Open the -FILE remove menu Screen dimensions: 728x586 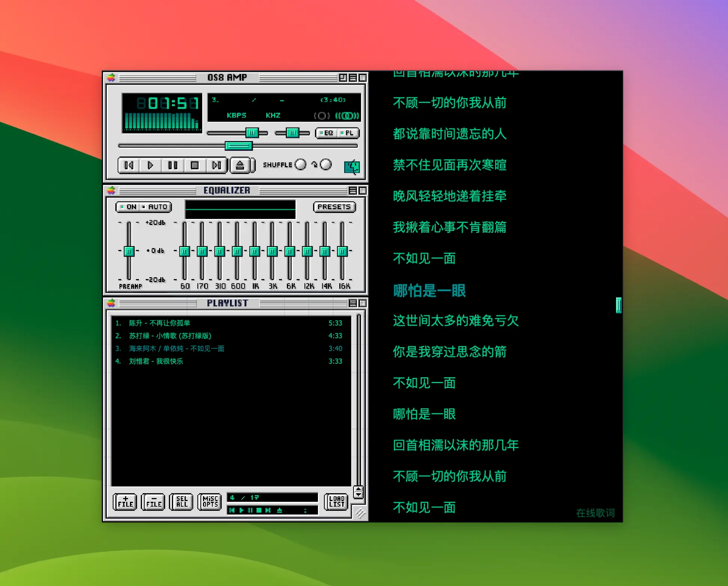pyautogui.click(x=154, y=502)
